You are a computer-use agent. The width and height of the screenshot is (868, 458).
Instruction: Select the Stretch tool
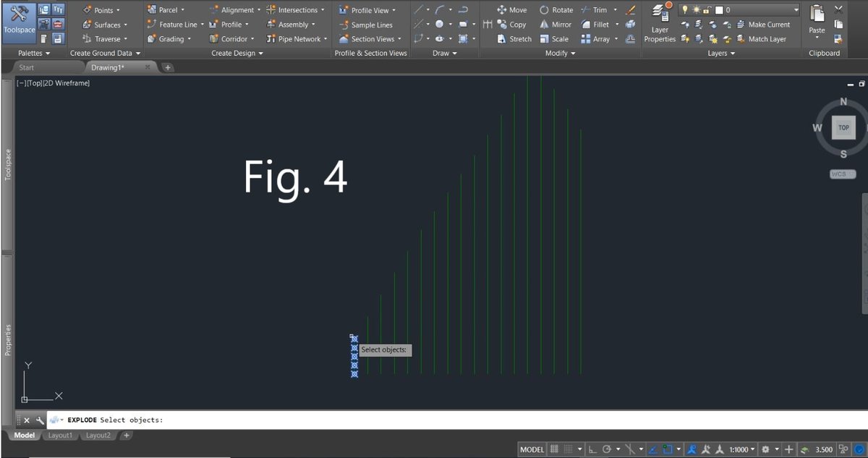coord(514,39)
